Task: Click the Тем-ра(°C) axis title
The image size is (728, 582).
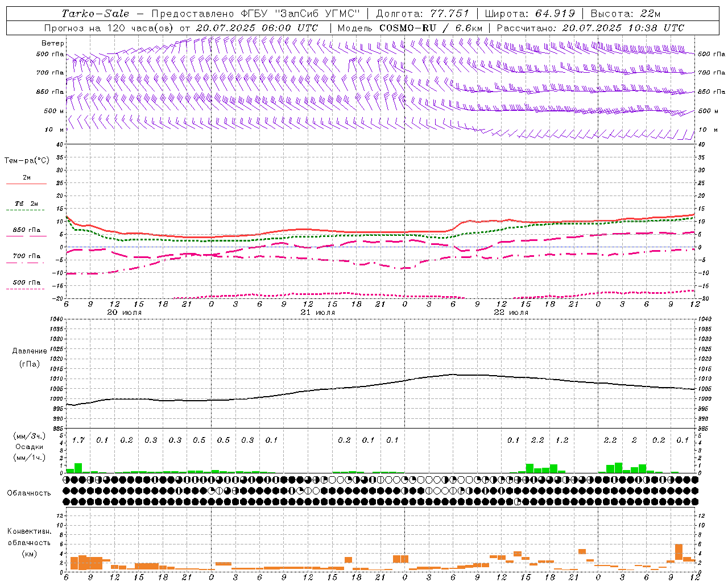Action: click(27, 161)
